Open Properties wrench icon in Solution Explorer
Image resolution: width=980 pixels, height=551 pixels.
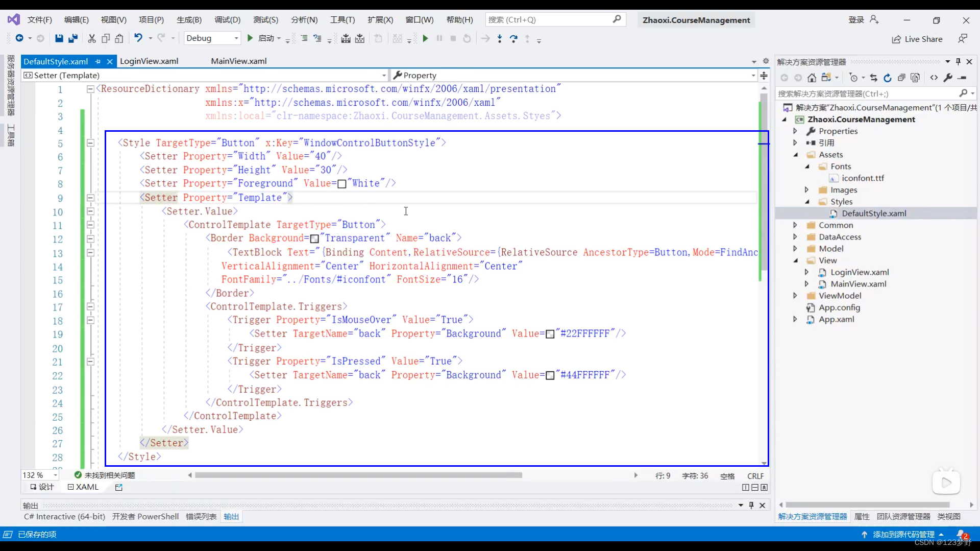948,78
